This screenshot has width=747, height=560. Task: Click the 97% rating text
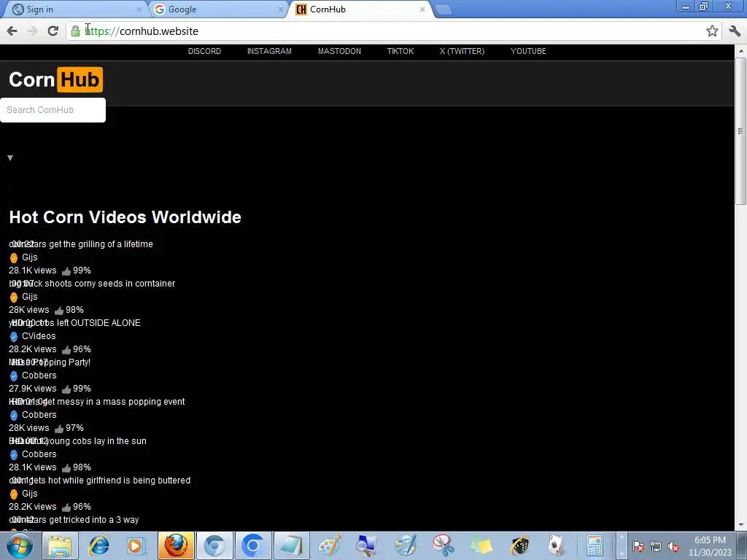pos(75,428)
